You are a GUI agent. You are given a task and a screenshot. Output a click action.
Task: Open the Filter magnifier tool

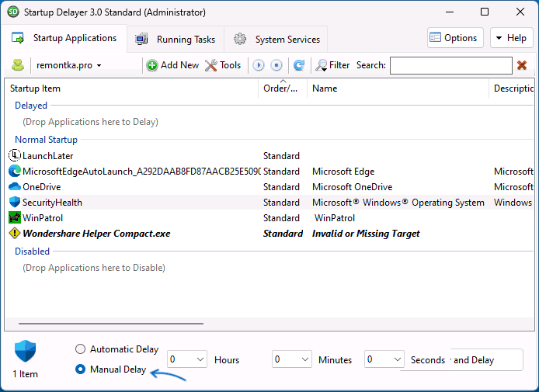click(x=332, y=65)
